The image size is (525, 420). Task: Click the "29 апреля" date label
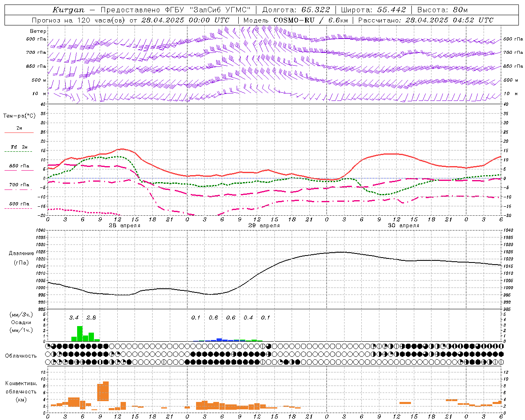click(264, 226)
